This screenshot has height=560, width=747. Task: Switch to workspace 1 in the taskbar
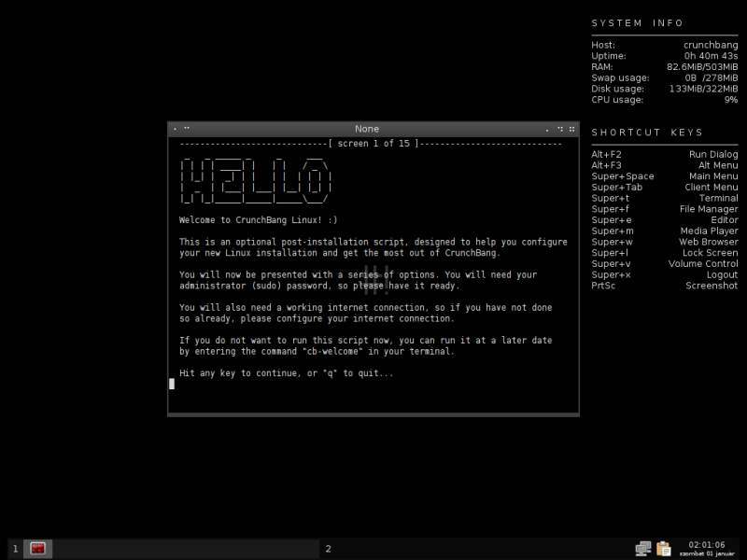pyautogui.click(x=15, y=549)
